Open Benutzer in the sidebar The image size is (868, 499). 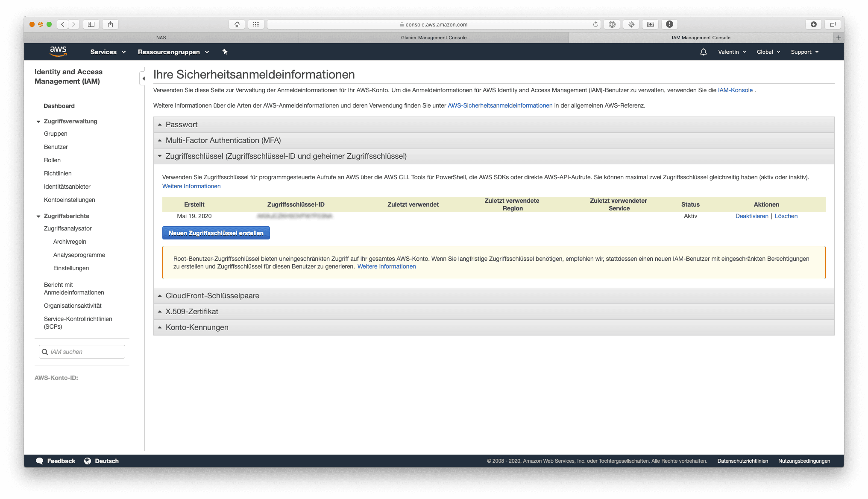56,147
